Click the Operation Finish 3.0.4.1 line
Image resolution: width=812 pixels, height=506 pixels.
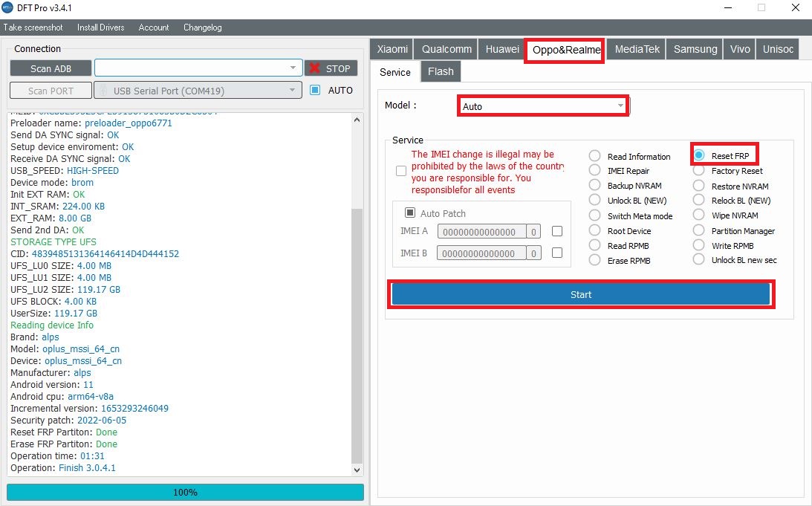coord(63,467)
